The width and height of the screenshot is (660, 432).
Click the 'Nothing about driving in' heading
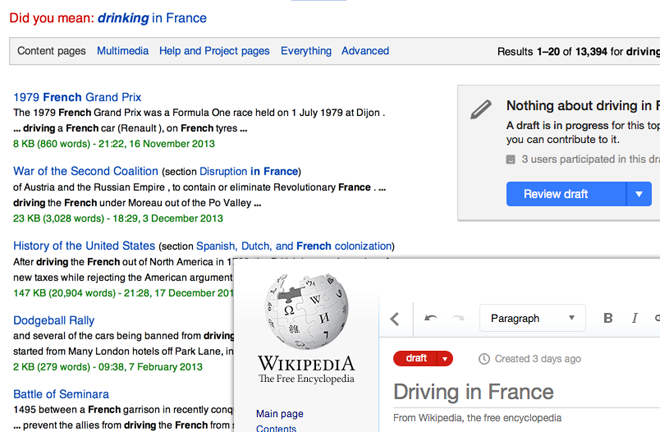pos(583,106)
